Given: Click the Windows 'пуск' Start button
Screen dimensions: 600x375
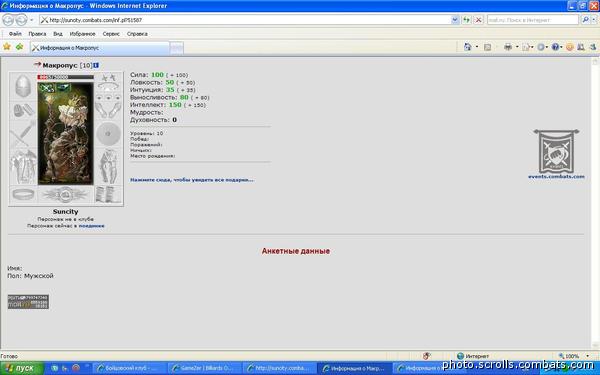Looking at the screenshot, I should tap(22, 368).
